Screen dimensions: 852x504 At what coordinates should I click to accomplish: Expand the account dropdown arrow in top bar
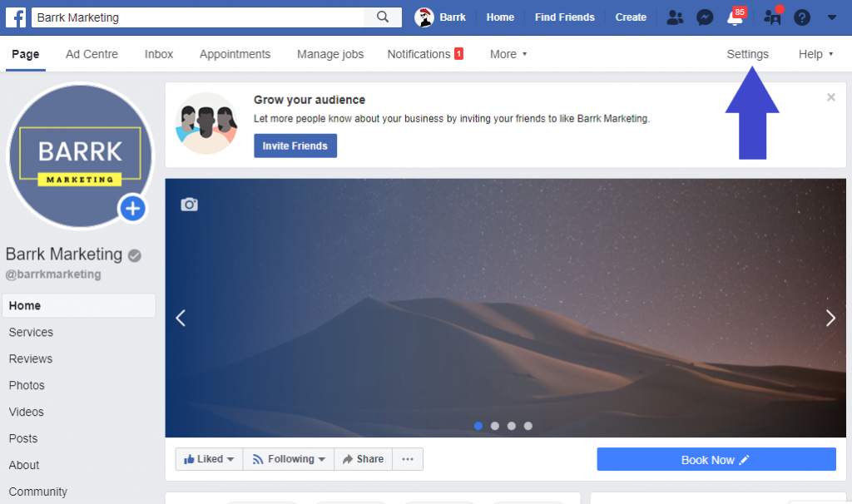[831, 17]
